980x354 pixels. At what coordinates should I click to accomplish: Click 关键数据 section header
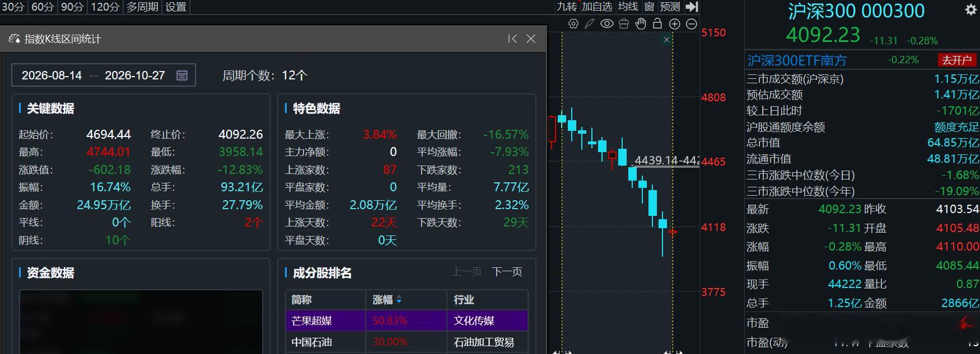pos(50,108)
